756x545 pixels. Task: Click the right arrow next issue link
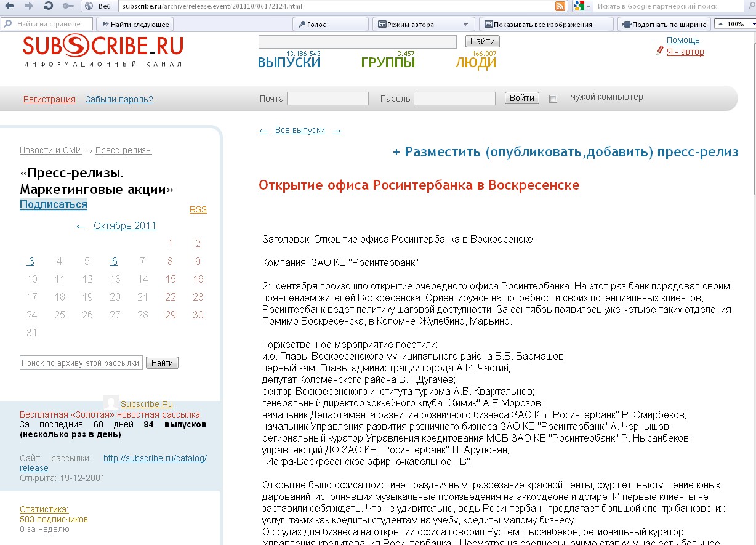click(x=337, y=131)
